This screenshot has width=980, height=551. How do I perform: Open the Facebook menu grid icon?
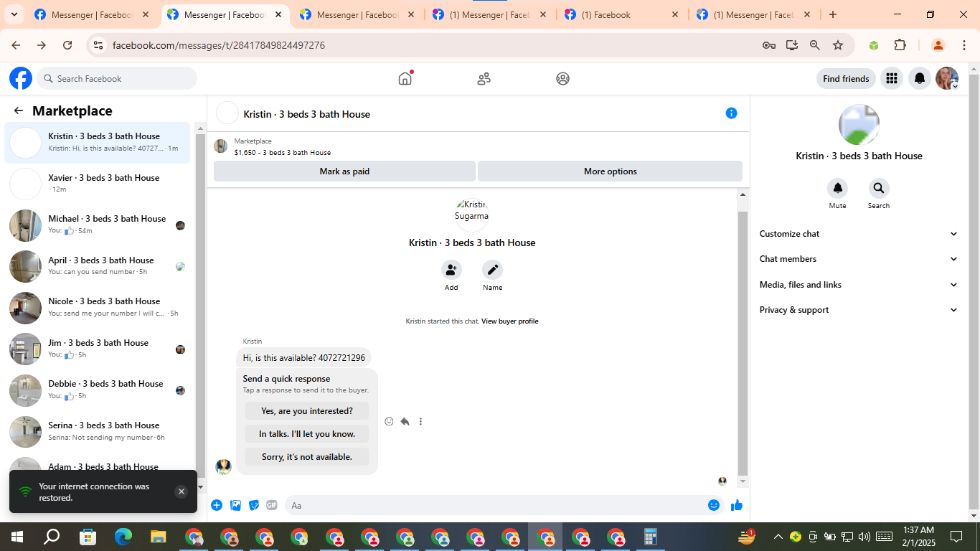(892, 78)
